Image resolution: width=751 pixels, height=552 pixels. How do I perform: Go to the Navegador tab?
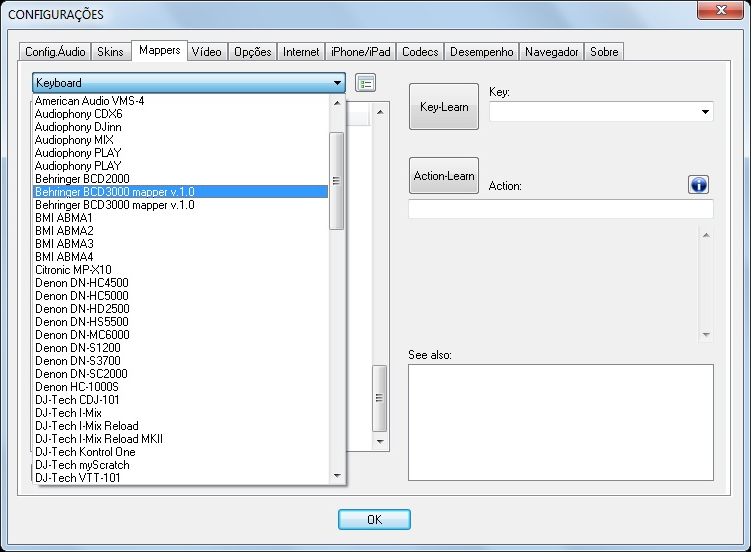(551, 52)
